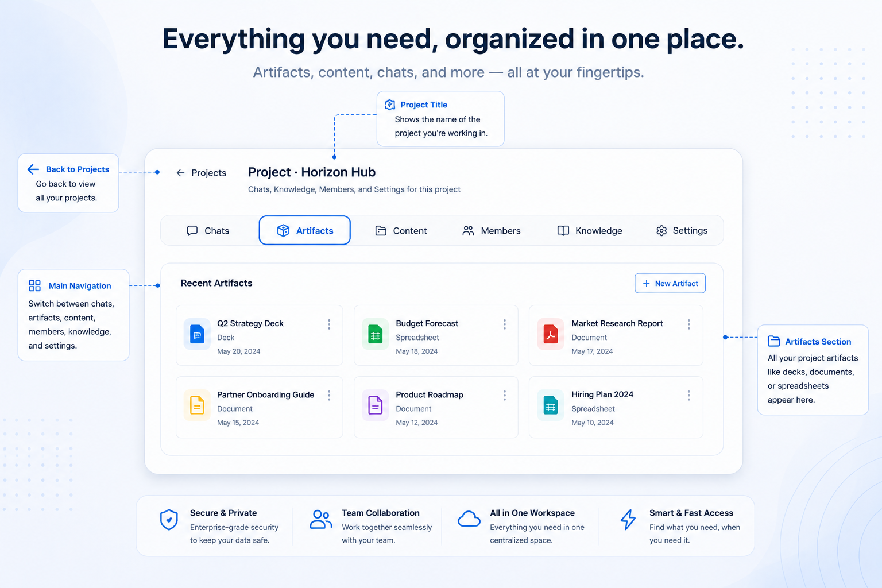Click the Back to Projects callout arrow

pyautogui.click(x=33, y=169)
